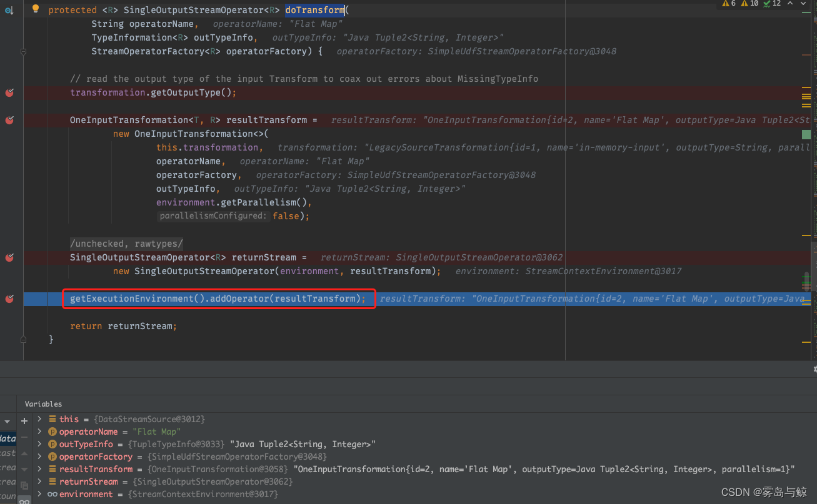Go to next highlighted problem arrow
The height and width of the screenshot is (504, 817).
(x=804, y=4)
